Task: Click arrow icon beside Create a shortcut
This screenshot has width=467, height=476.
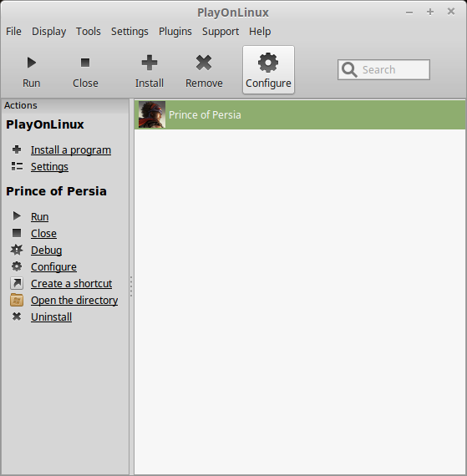Action: point(17,283)
